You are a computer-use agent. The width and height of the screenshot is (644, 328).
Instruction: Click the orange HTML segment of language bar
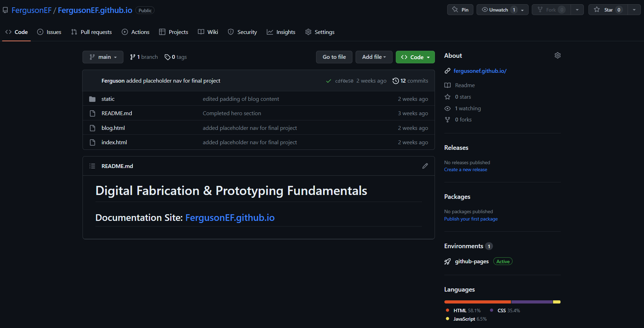tap(478, 302)
